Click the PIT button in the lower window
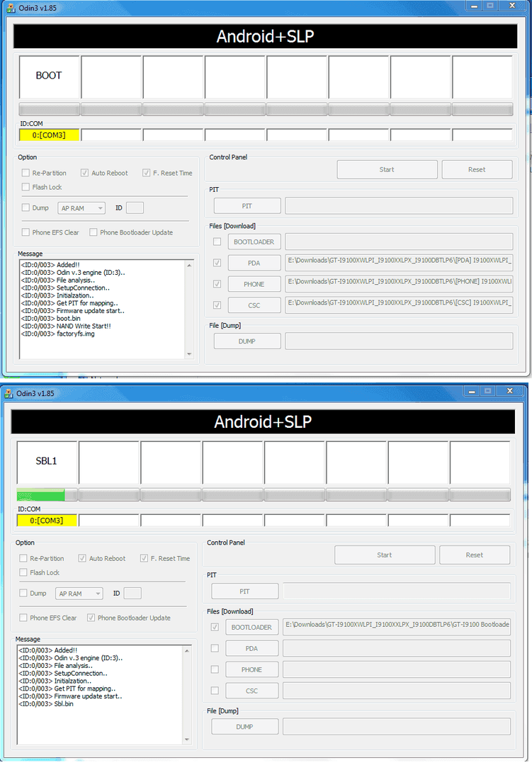Screen dimensions: 532x765 point(244,591)
